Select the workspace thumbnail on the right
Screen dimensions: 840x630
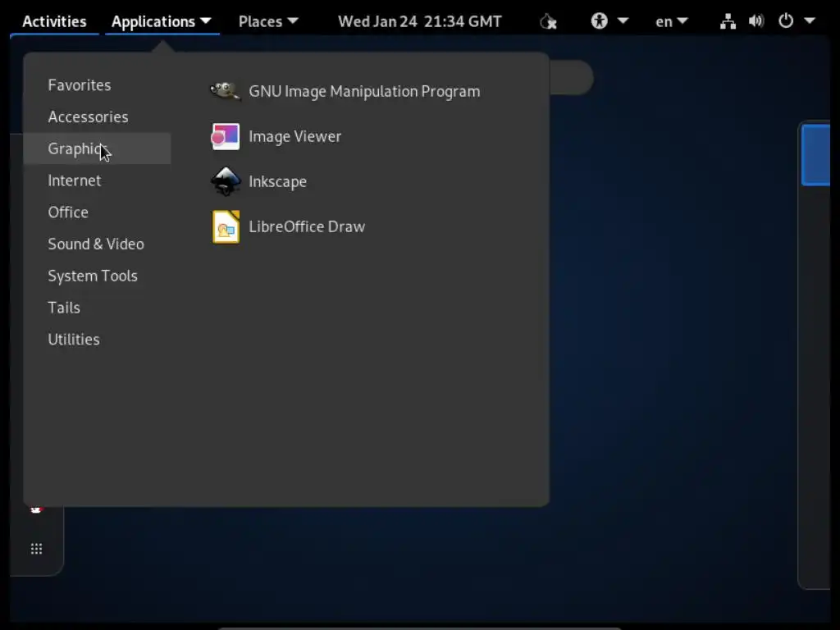pos(815,155)
